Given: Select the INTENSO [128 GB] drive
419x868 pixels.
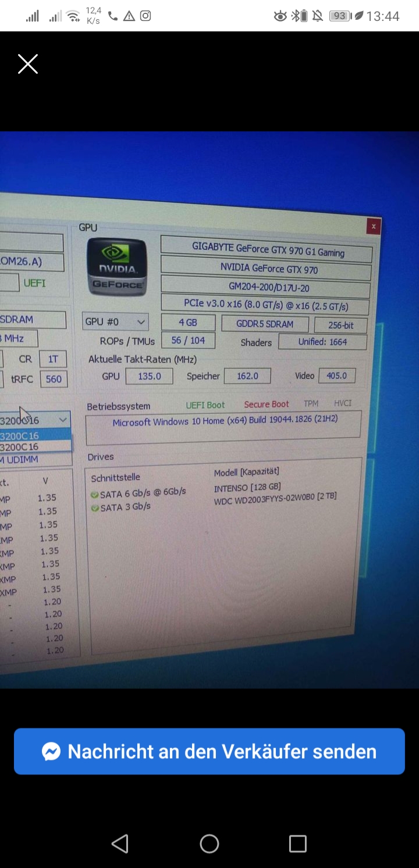Looking at the screenshot, I should pyautogui.click(x=247, y=488).
